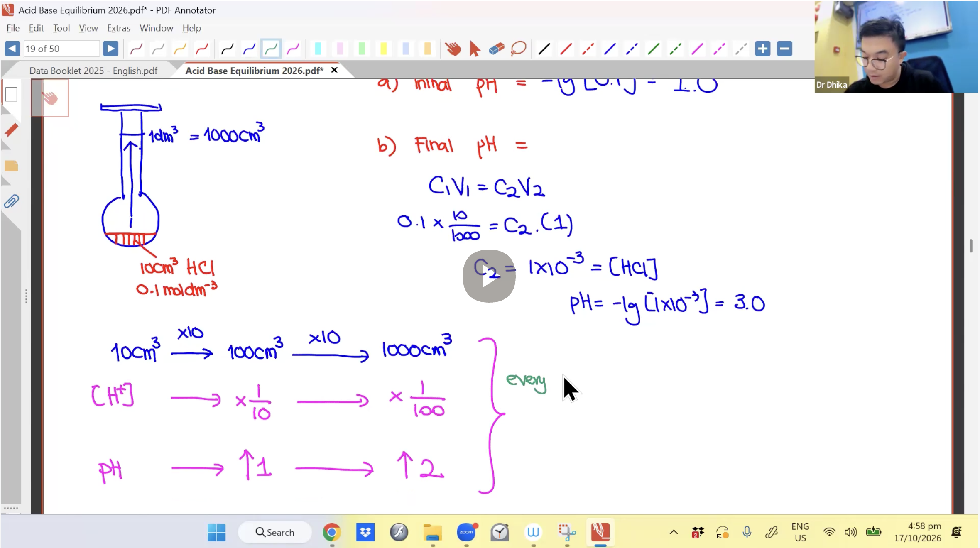Open the Edit menu
The image size is (980, 548).
pos(36,28)
